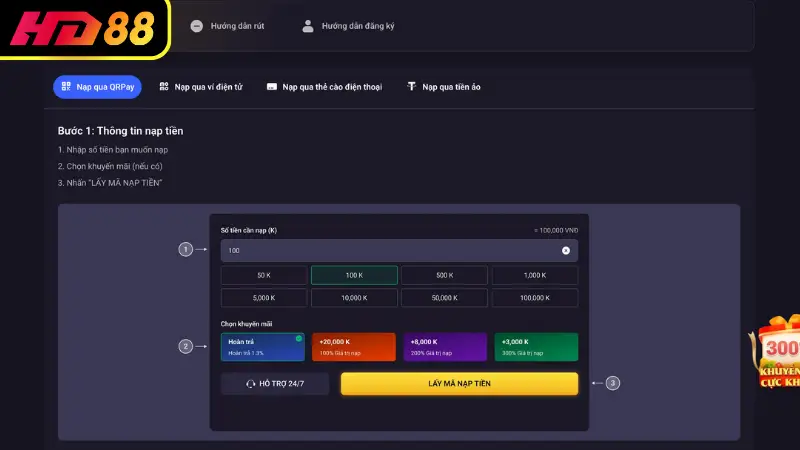Screen dimensions: 800x450
Task: Select the +3,000 K 300% green promotion
Action: point(535,347)
